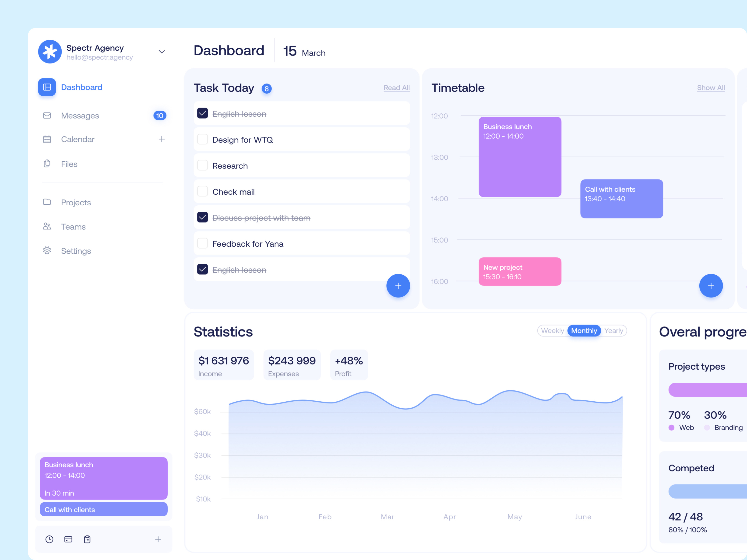The width and height of the screenshot is (747, 560).
Task: Open the Projects section icon
Action: (x=47, y=202)
